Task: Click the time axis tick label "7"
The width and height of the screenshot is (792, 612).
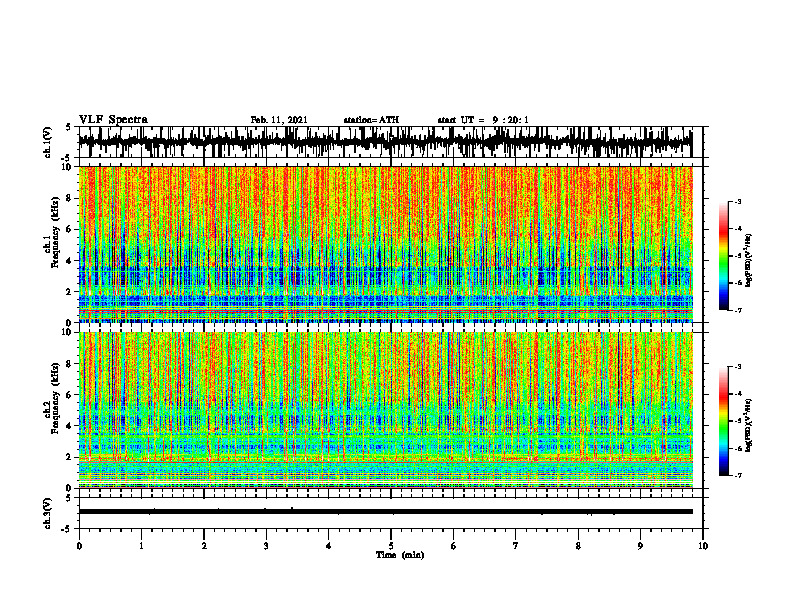Action: [516, 546]
